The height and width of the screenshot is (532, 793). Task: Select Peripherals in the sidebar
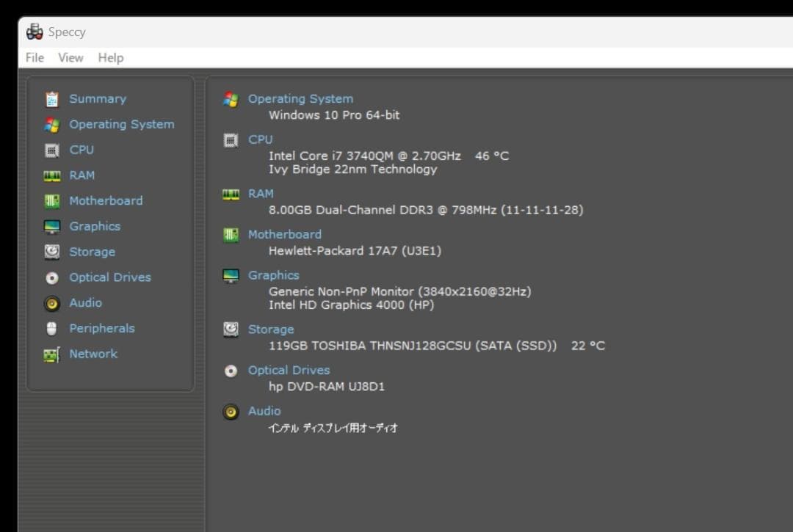101,328
